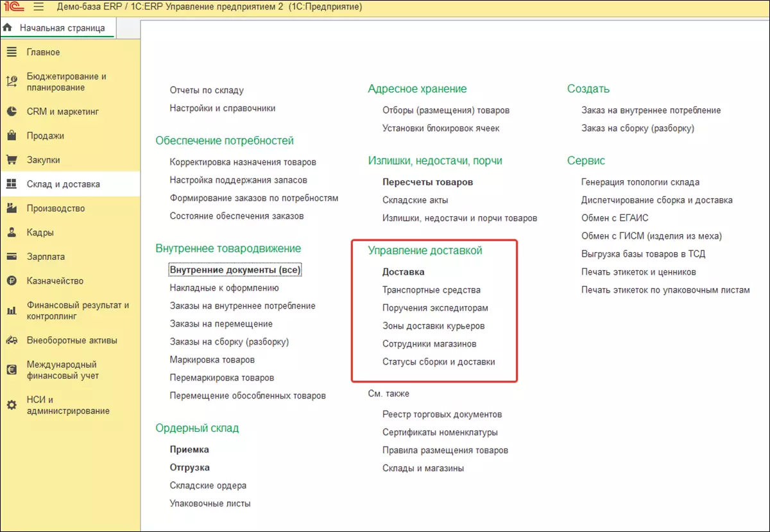
Task: Click the Внеоборотные активы truck icon
Action: (x=12, y=341)
